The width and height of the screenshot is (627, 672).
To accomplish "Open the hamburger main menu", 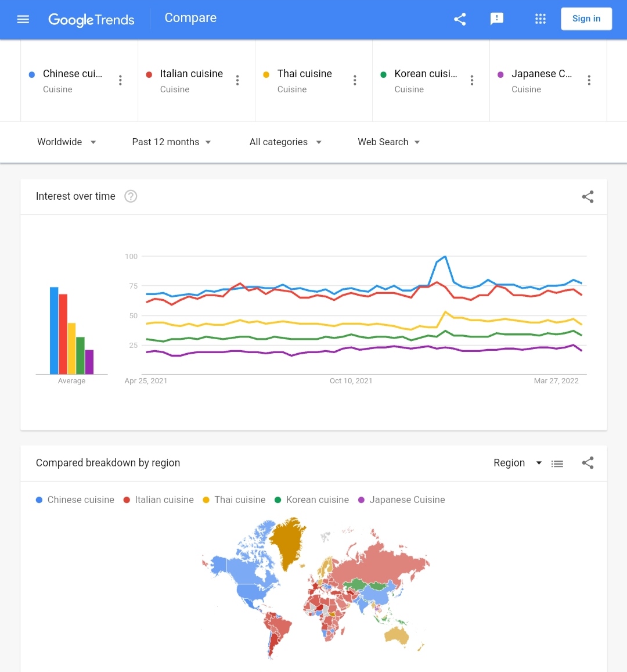I will pyautogui.click(x=23, y=19).
